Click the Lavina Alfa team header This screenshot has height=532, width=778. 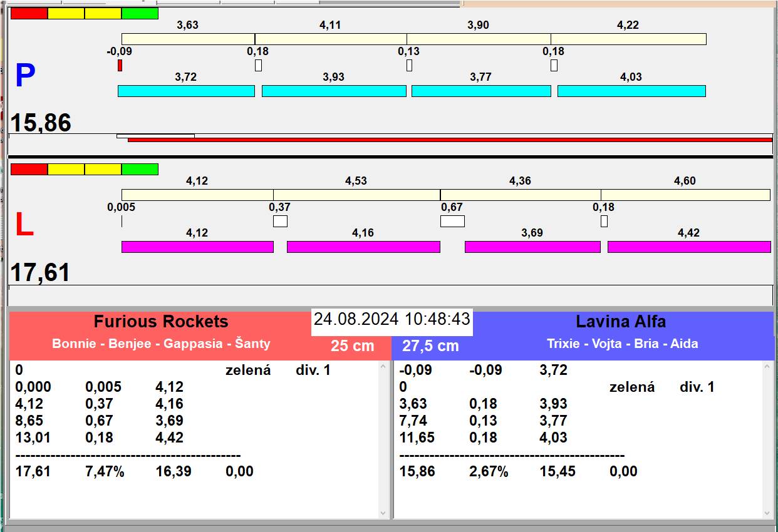coord(621,322)
